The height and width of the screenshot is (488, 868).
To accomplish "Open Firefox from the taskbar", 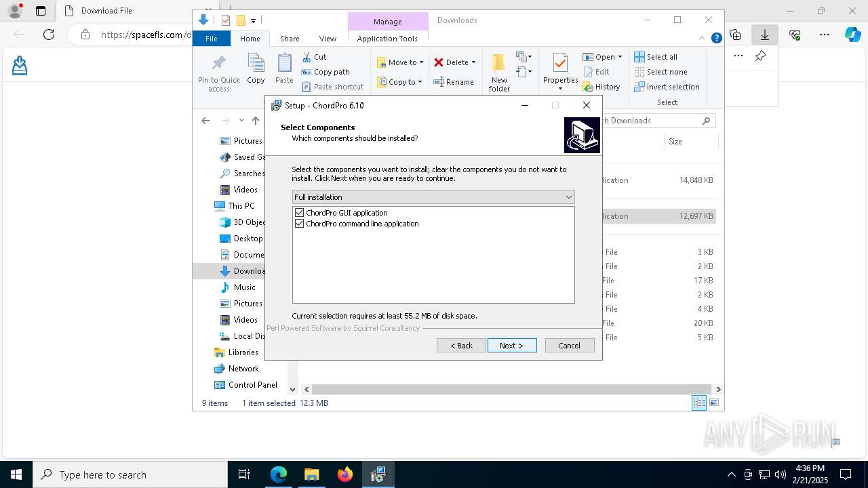I will click(x=345, y=475).
